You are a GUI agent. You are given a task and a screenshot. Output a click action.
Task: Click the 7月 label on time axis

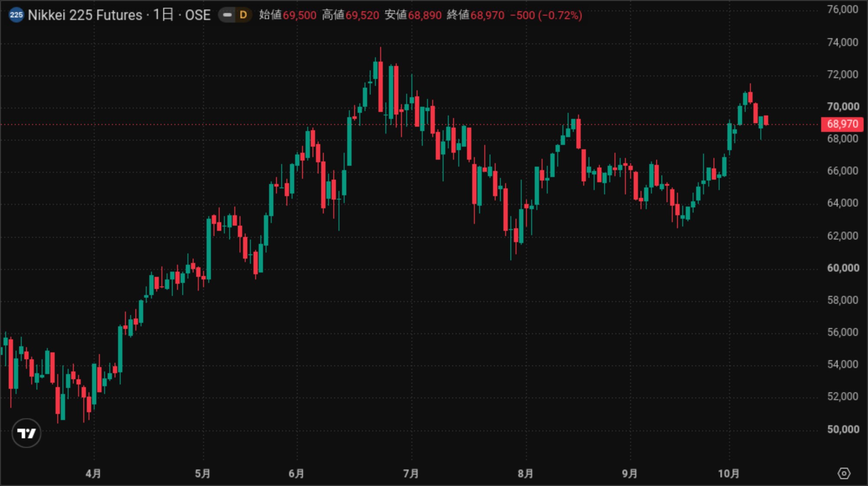point(411,473)
